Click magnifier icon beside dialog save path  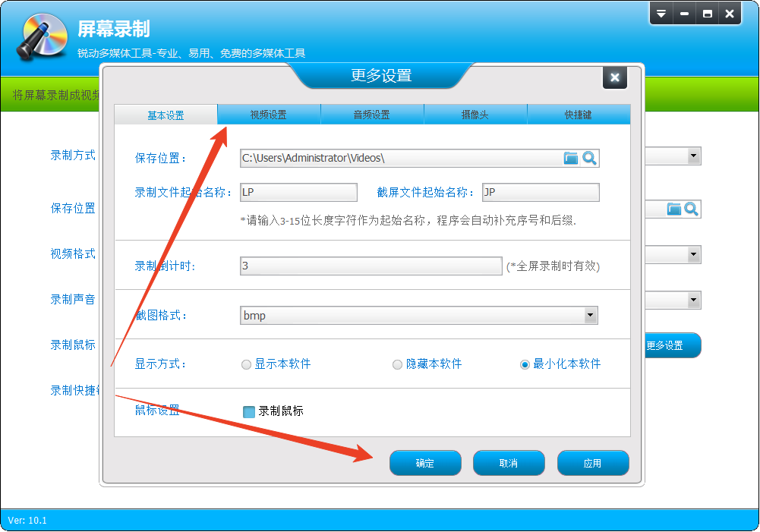pos(589,158)
